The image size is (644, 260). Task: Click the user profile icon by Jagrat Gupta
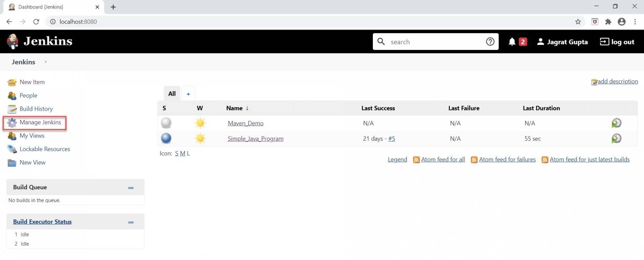tap(541, 42)
